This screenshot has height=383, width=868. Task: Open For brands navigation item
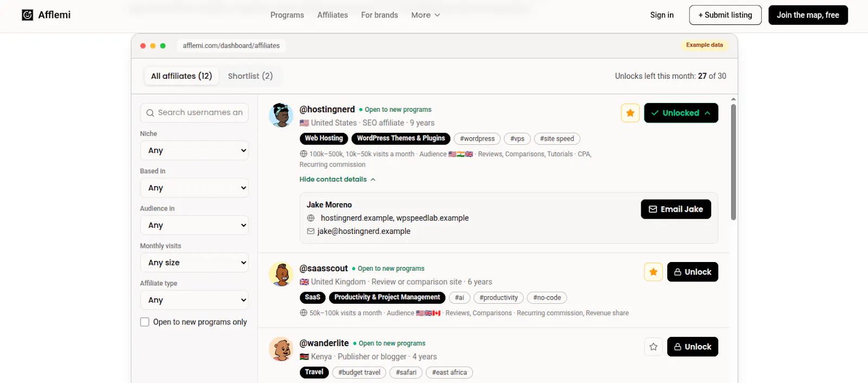(x=379, y=15)
